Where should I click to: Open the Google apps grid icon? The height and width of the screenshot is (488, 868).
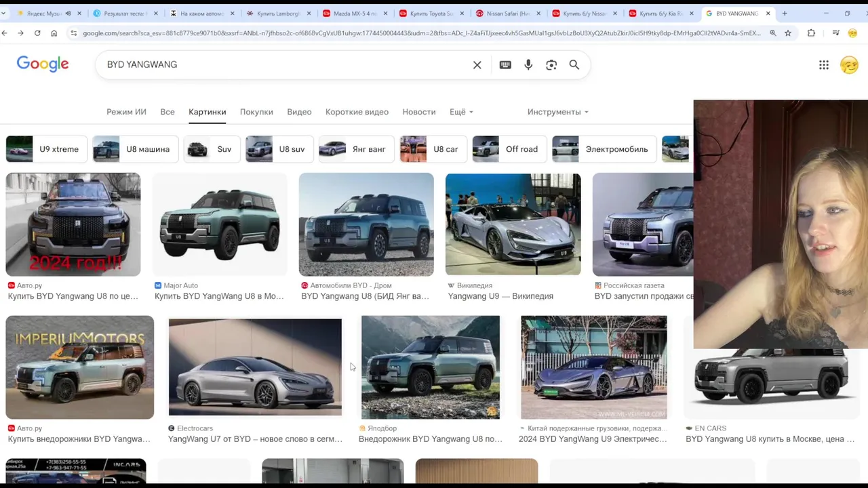(x=824, y=64)
